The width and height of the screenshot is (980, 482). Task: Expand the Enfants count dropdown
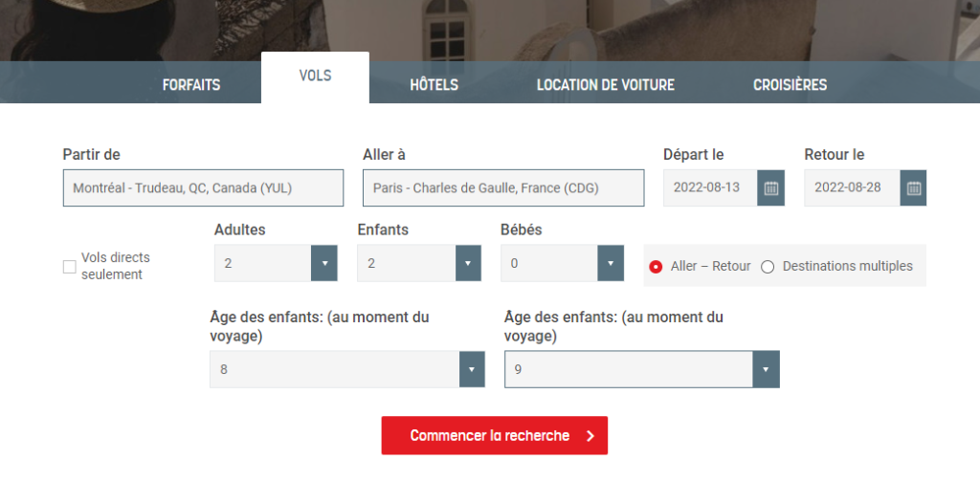point(467,263)
